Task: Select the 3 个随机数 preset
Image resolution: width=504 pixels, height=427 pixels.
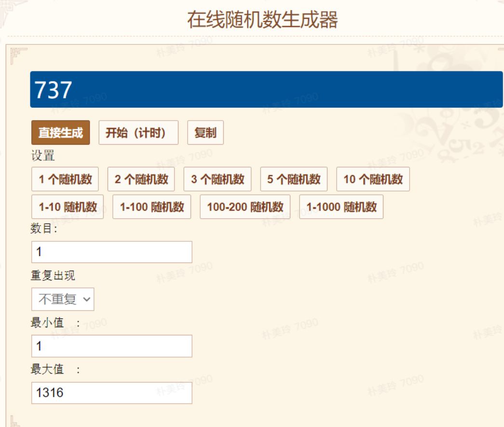Action: point(218,179)
